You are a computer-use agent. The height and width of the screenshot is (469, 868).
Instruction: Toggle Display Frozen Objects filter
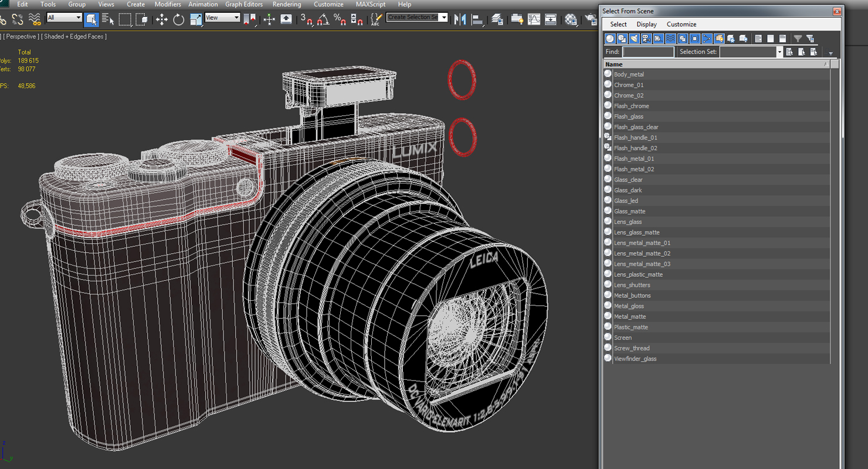tap(731, 39)
